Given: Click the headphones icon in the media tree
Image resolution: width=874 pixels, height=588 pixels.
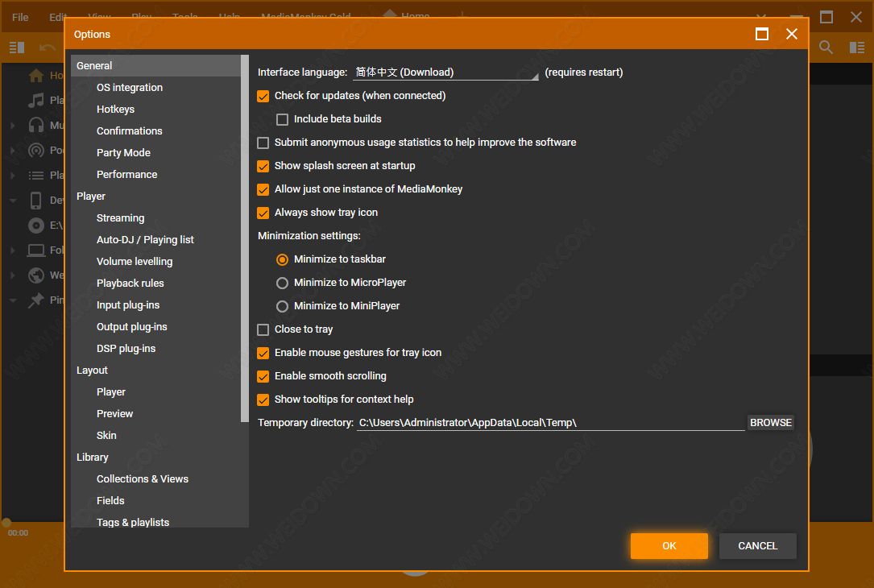Looking at the screenshot, I should (35, 125).
